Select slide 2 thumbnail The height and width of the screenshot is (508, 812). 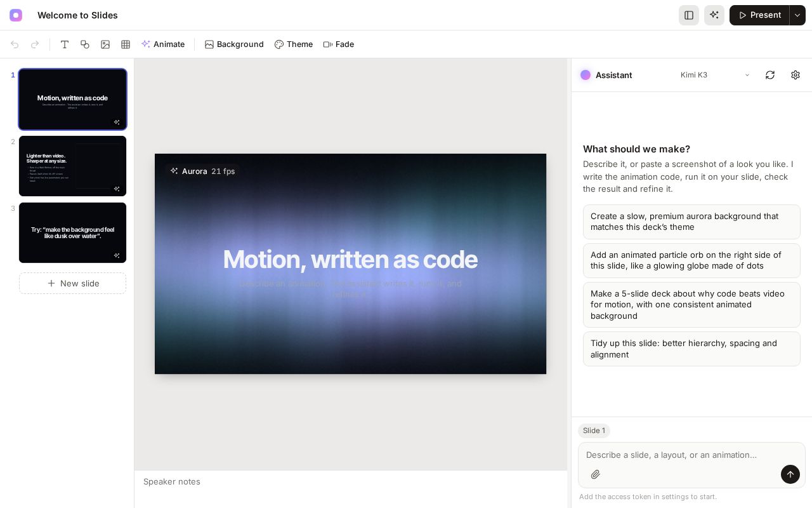pos(72,166)
